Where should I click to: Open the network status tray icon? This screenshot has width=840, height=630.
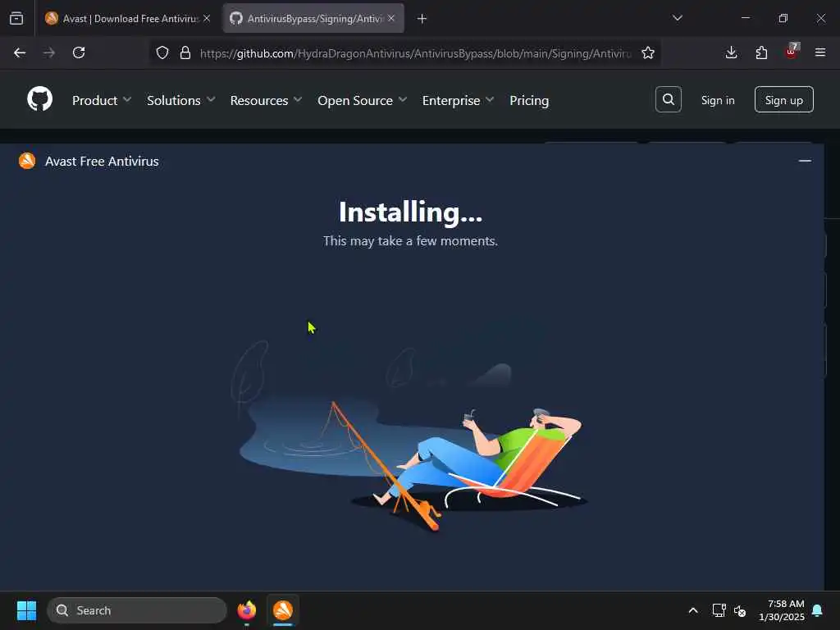[719, 610]
